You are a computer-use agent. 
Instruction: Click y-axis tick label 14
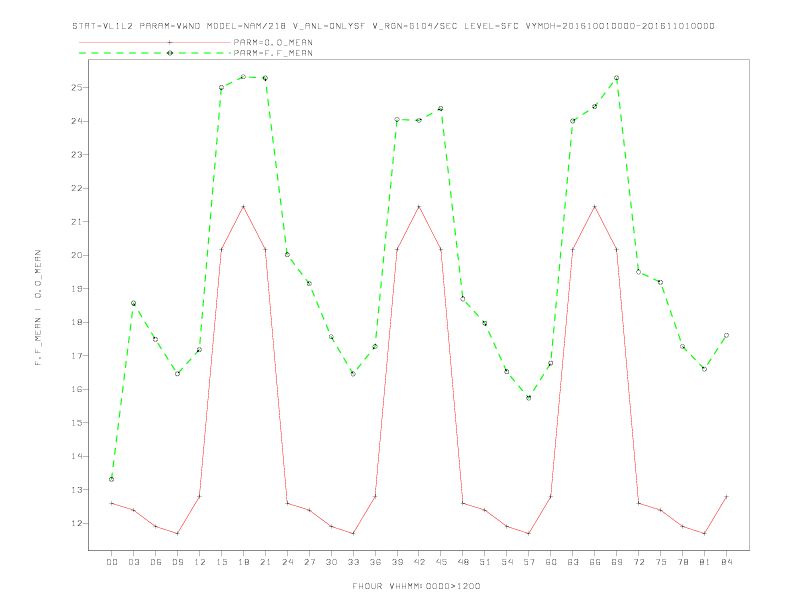[x=76, y=456]
